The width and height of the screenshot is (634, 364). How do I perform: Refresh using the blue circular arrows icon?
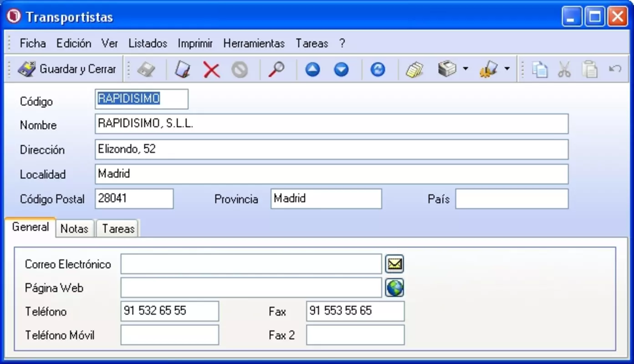[x=378, y=70]
